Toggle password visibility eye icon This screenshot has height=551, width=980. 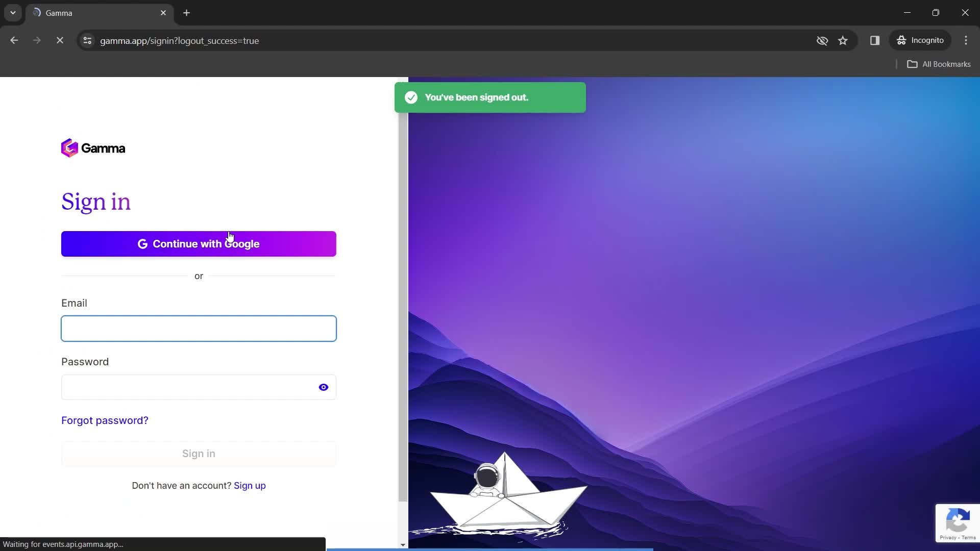(324, 387)
